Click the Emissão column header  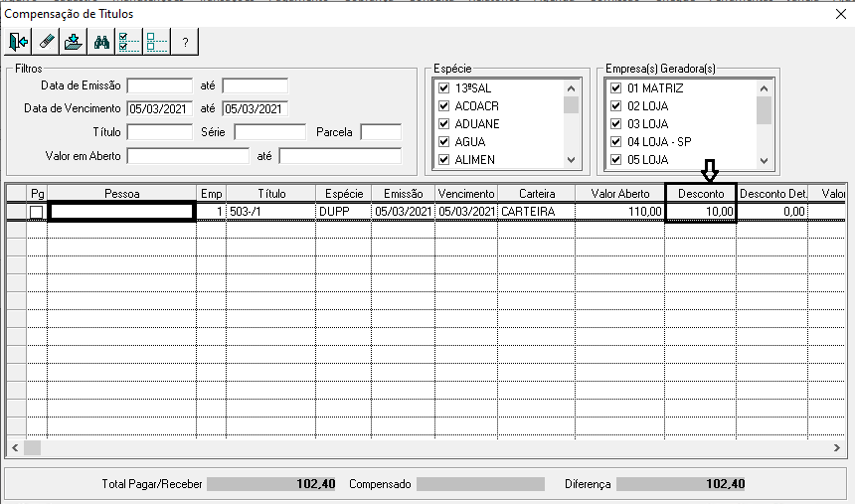point(403,194)
